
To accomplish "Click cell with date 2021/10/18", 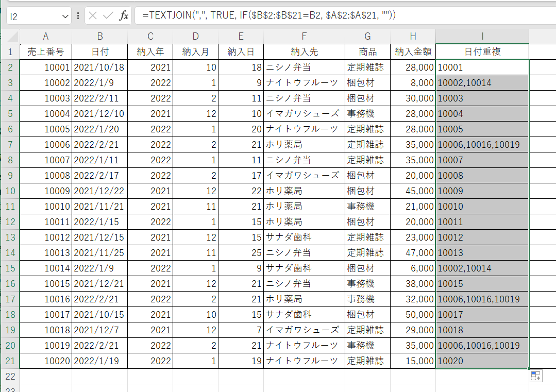I will (x=99, y=67).
